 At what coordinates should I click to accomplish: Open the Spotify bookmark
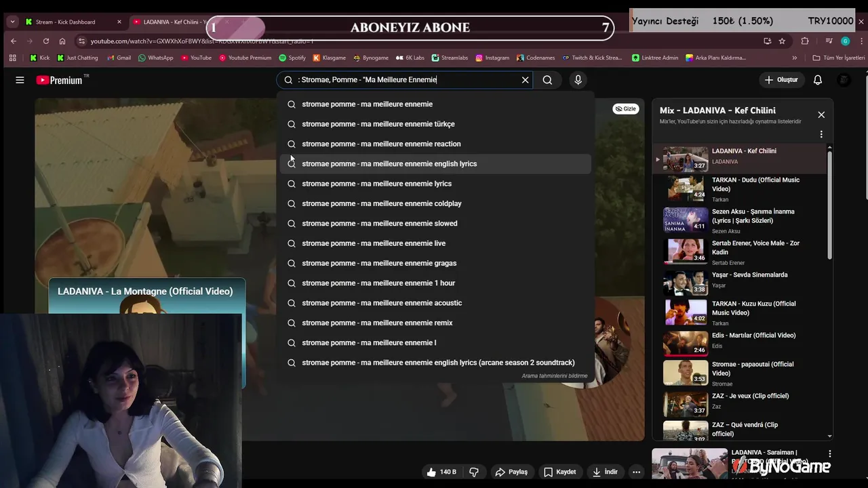coord(292,58)
